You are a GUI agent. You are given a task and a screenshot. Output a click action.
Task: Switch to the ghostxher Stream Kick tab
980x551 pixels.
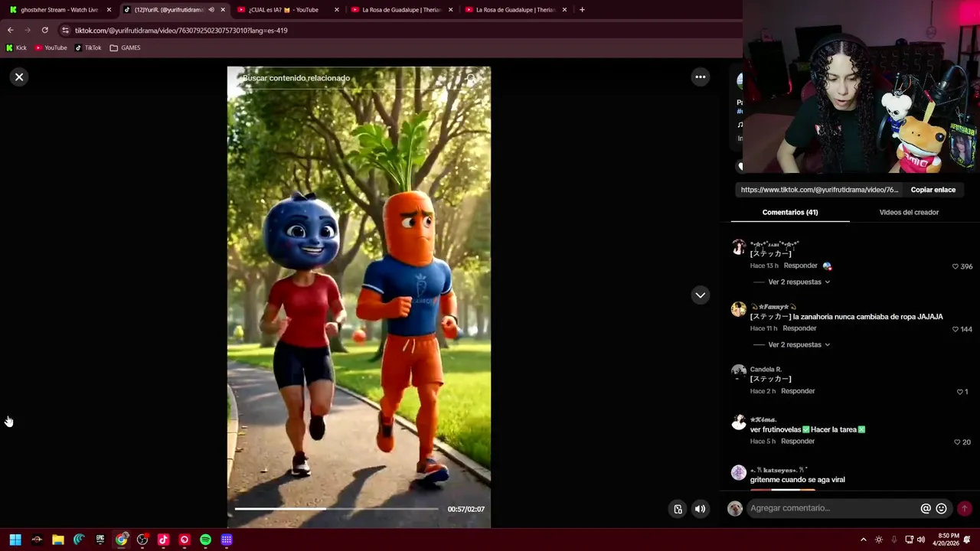click(x=60, y=10)
